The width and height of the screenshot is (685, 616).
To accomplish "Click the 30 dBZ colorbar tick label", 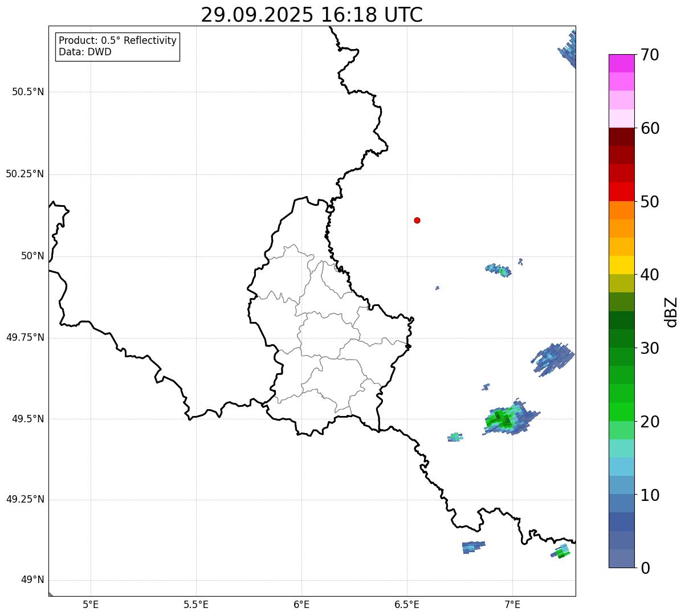I will pyautogui.click(x=650, y=348).
